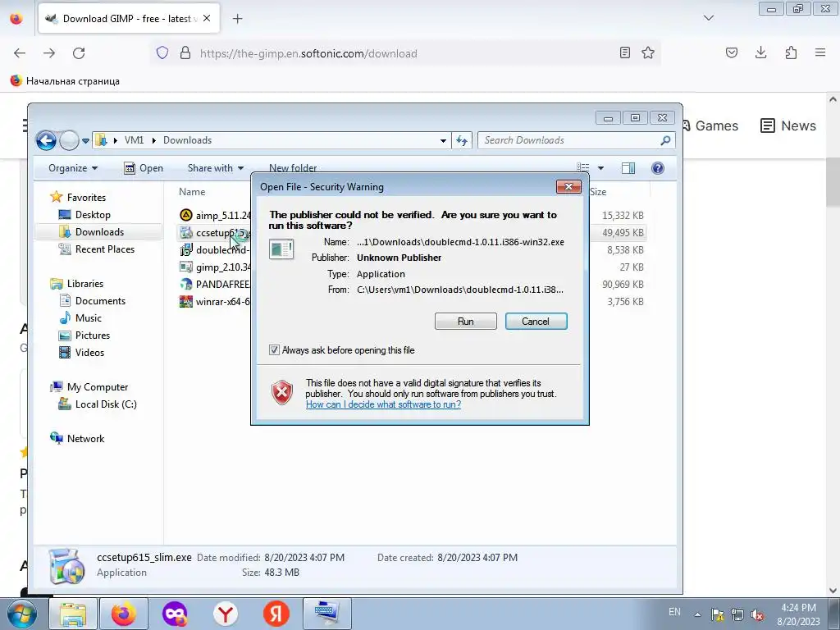Reload the Softonic page in Firefox

(79, 53)
